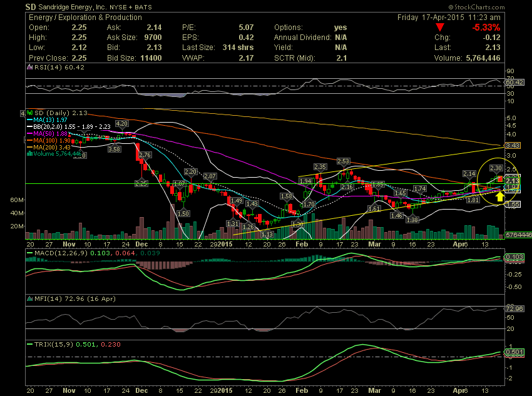Click the MA(100) 1.90 legend entry
The height and width of the screenshot is (396, 532).
(x=48, y=140)
